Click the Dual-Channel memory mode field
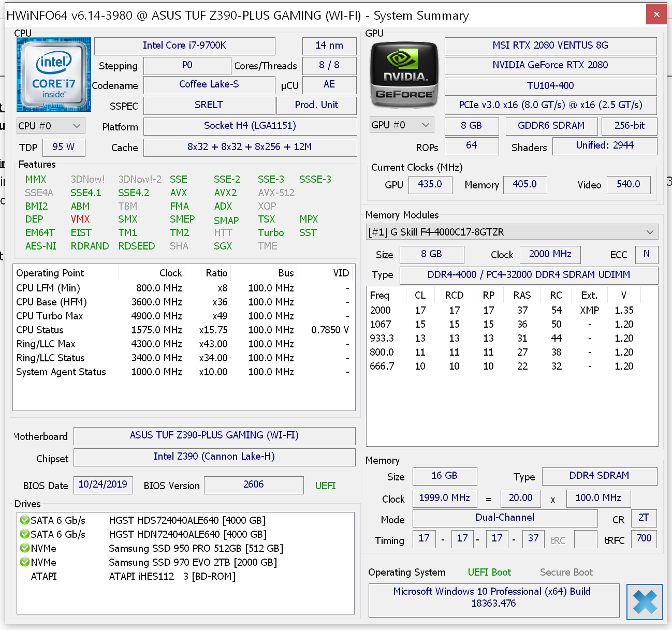 pos(505,518)
